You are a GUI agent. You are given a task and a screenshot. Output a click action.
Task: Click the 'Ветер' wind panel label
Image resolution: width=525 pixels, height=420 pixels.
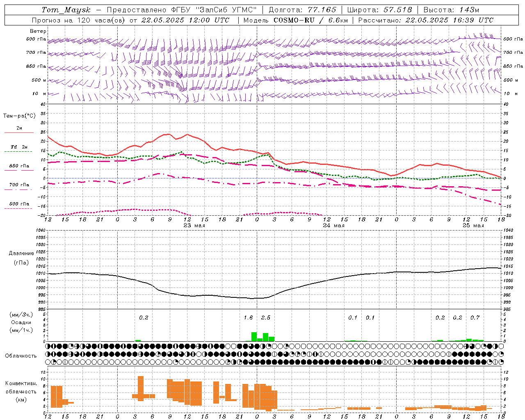click(38, 31)
